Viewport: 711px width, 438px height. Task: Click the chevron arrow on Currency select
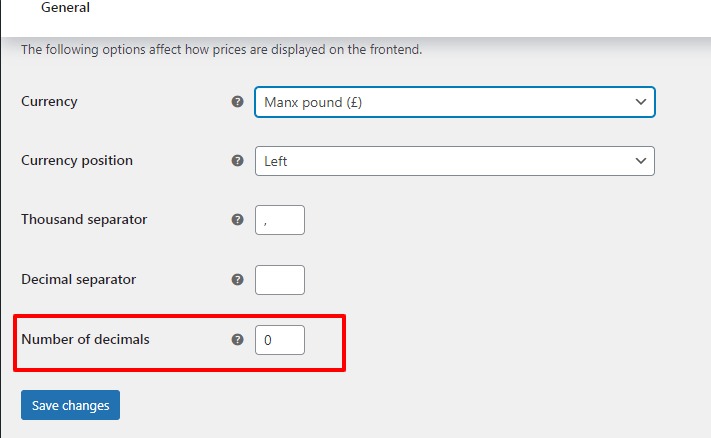click(x=640, y=102)
